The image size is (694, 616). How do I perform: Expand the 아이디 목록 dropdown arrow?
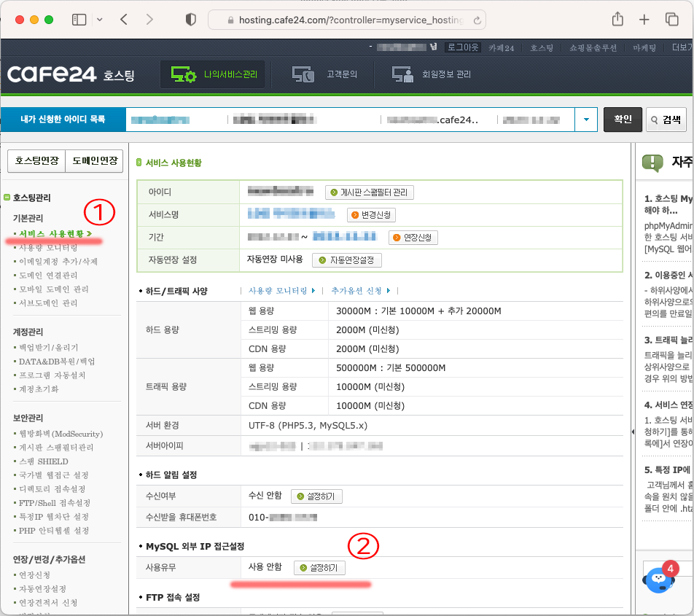coord(586,119)
